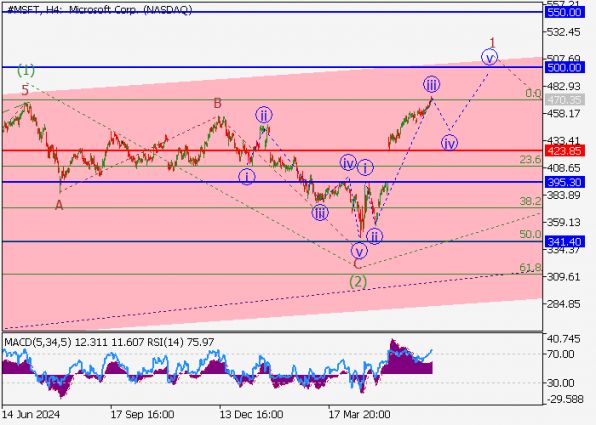Viewport: 596px width, 425px height.
Task: Click the '17 Sep 16:00' date label
Action: tap(142, 414)
